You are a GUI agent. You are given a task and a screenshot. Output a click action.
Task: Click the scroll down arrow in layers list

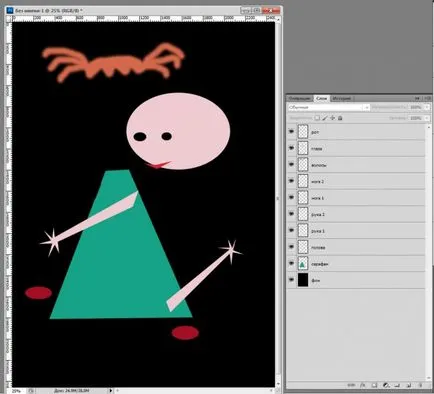[428, 377]
